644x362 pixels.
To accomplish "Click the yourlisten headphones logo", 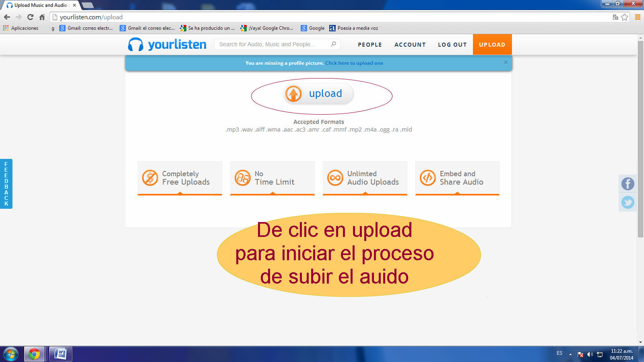I will tap(135, 44).
